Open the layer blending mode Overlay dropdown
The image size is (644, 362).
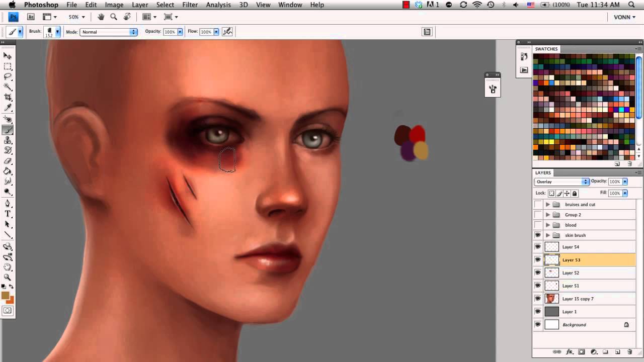pos(561,182)
